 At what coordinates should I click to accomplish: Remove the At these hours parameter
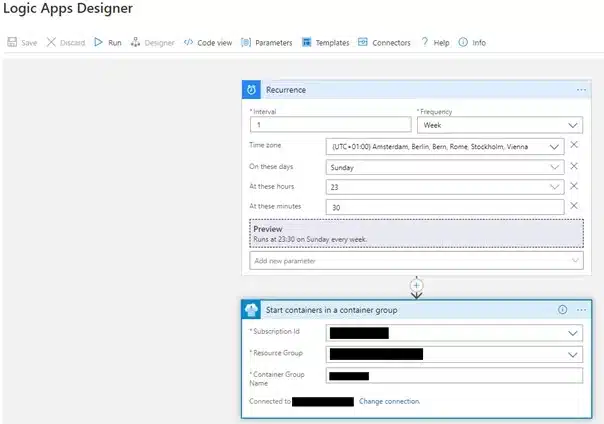[574, 186]
